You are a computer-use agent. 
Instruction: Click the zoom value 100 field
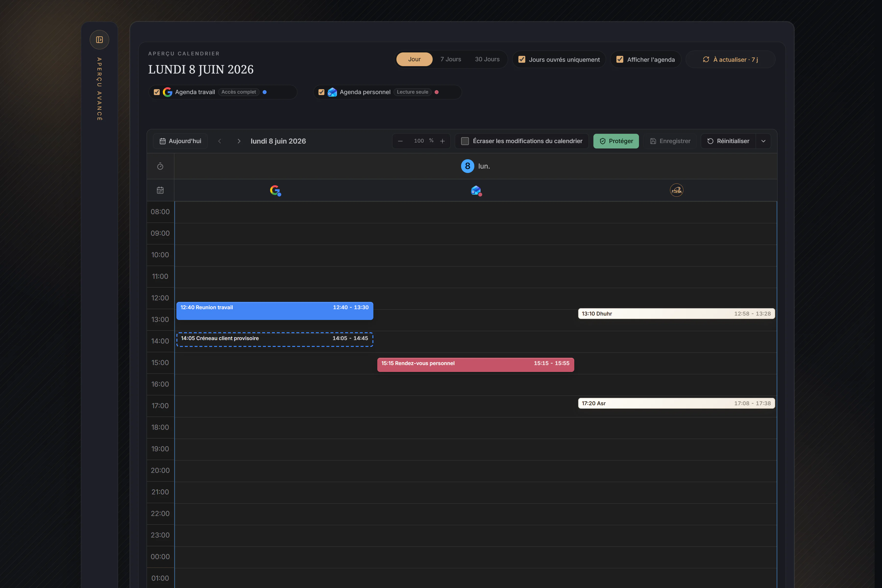click(419, 141)
